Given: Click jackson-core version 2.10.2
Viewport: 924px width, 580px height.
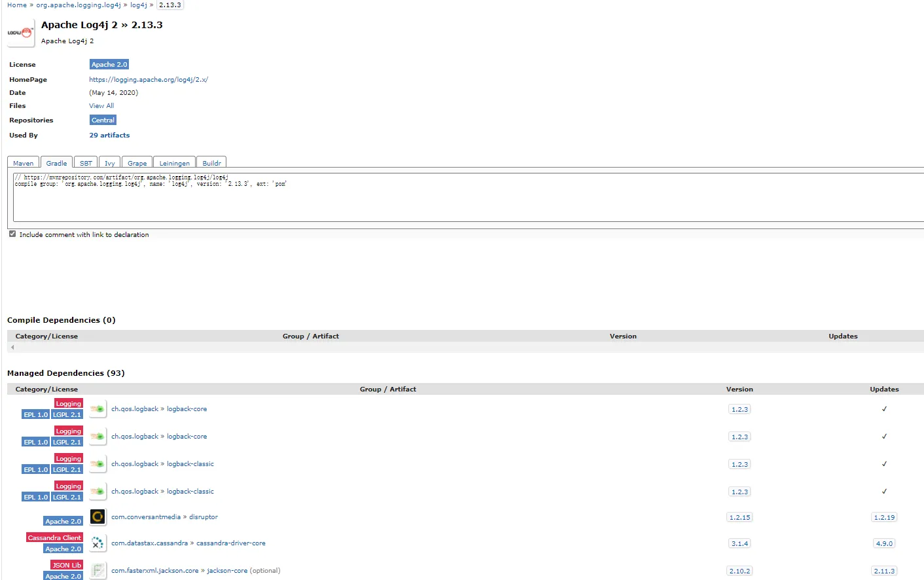Looking at the screenshot, I should pyautogui.click(x=740, y=571).
